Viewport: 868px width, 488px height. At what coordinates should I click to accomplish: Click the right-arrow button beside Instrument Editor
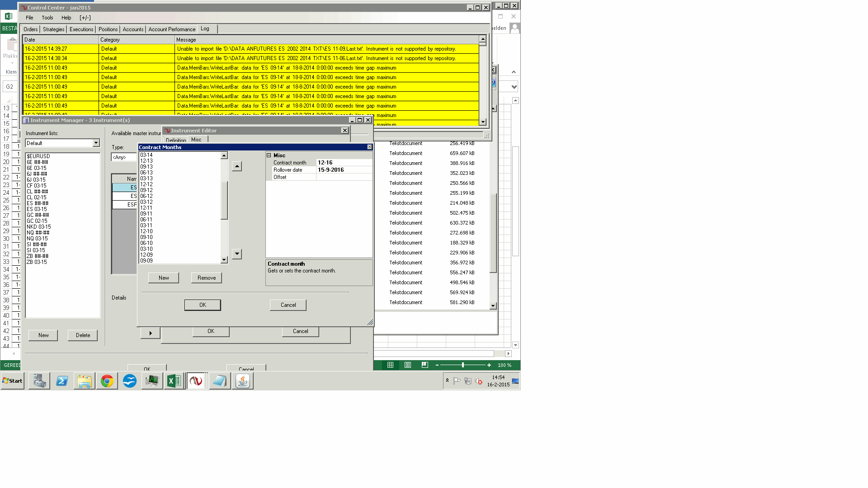[151, 333]
